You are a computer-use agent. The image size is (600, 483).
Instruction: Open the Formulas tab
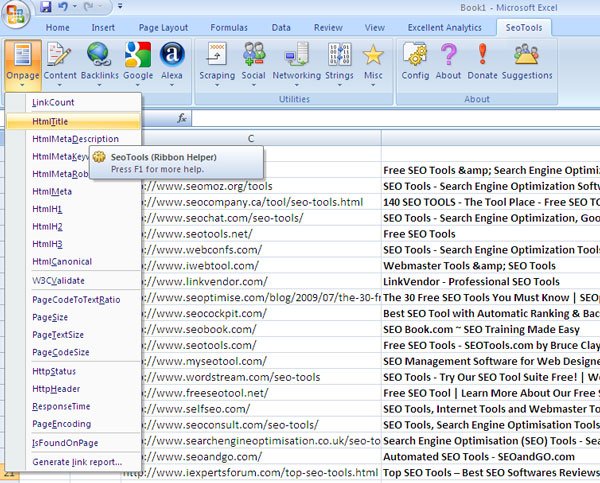(x=229, y=28)
